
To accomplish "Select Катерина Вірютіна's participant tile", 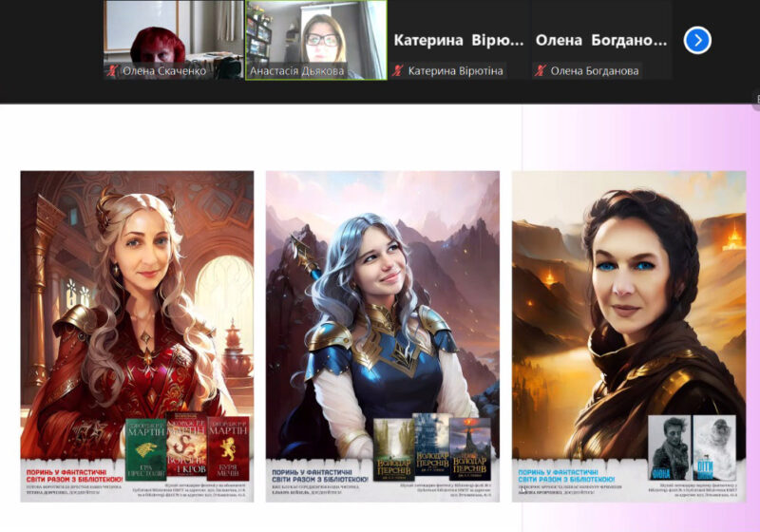I will click(458, 41).
